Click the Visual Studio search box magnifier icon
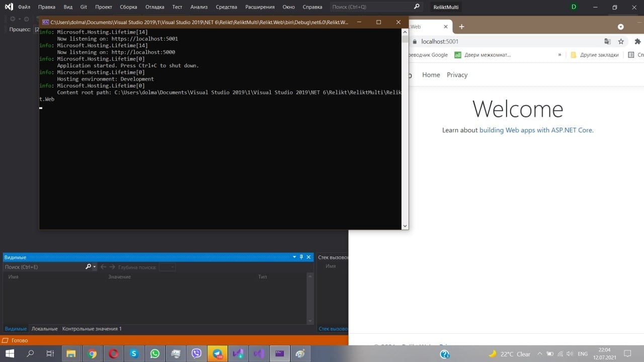This screenshot has width=644, height=362. pyautogui.click(x=416, y=7)
